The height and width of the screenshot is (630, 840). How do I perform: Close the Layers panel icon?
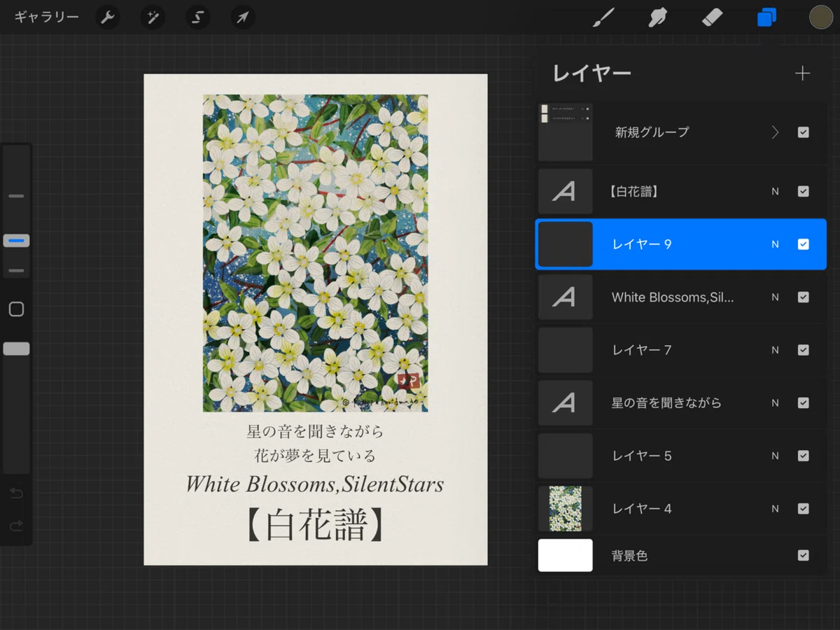pyautogui.click(x=766, y=17)
